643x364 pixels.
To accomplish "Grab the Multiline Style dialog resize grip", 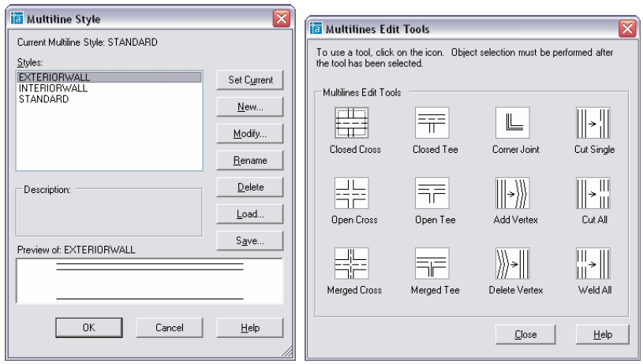I will pyautogui.click(x=286, y=351).
